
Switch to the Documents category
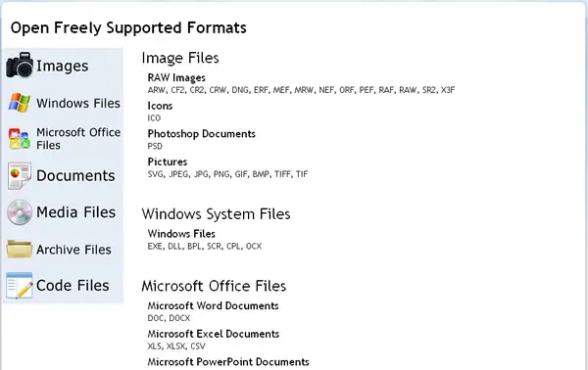point(75,175)
